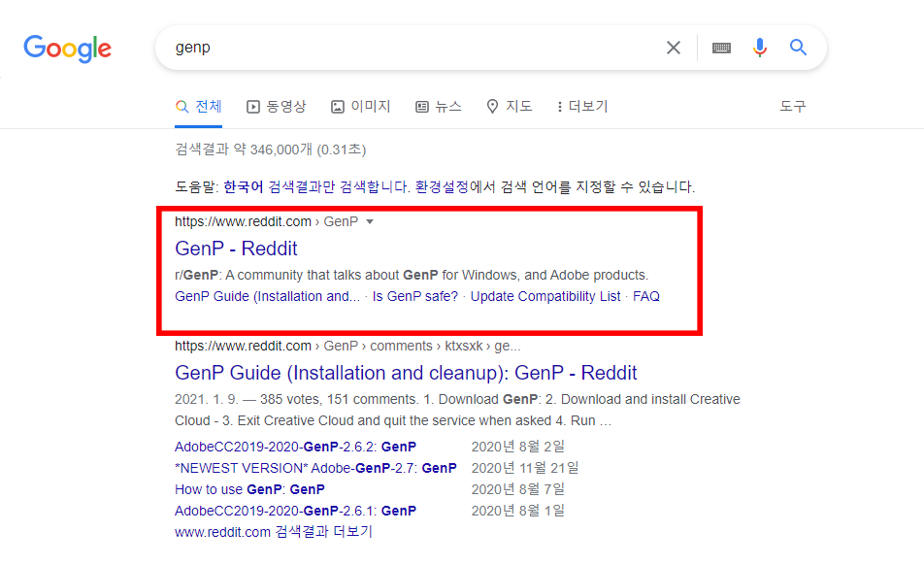
Task: Click the snippet starting 2021. 1. 9. — 385 votes
Action: [457, 410]
